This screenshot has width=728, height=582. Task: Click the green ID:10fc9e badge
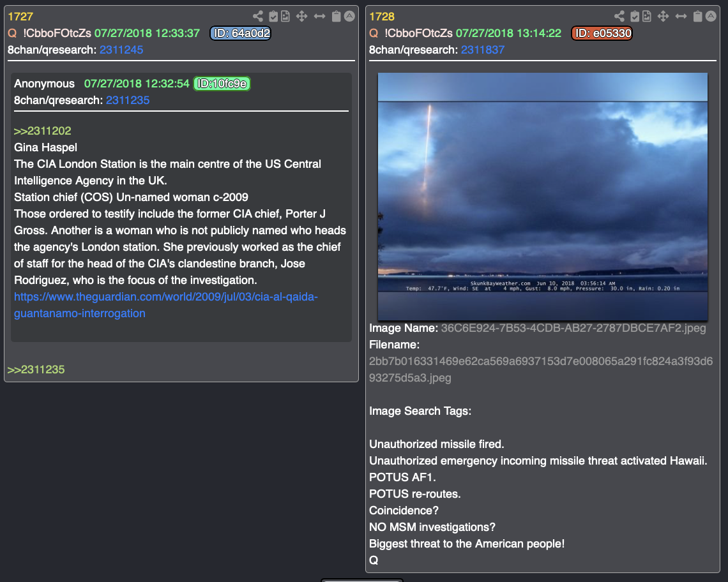coord(222,84)
